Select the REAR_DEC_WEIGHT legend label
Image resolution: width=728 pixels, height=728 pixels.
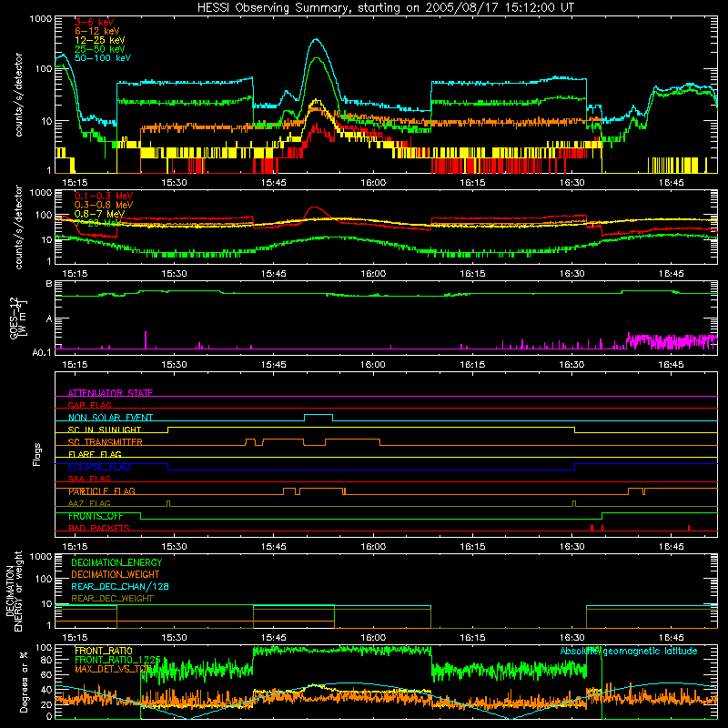pos(112,599)
